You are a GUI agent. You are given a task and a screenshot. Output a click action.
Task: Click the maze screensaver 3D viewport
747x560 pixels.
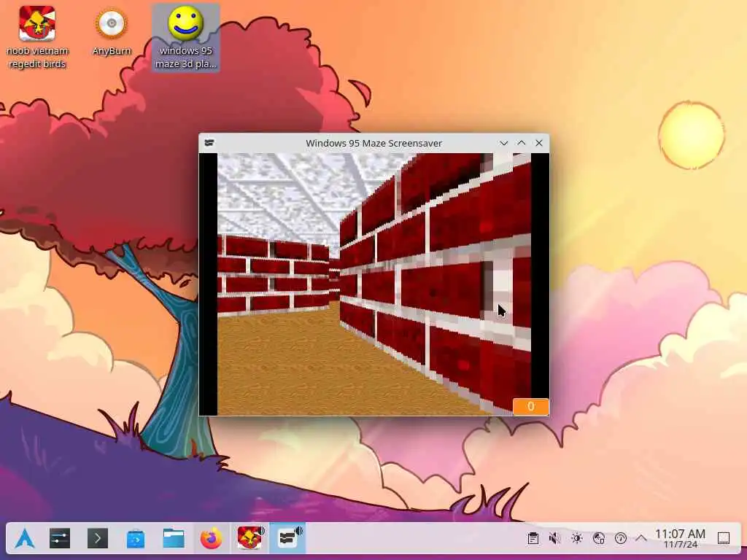374,284
